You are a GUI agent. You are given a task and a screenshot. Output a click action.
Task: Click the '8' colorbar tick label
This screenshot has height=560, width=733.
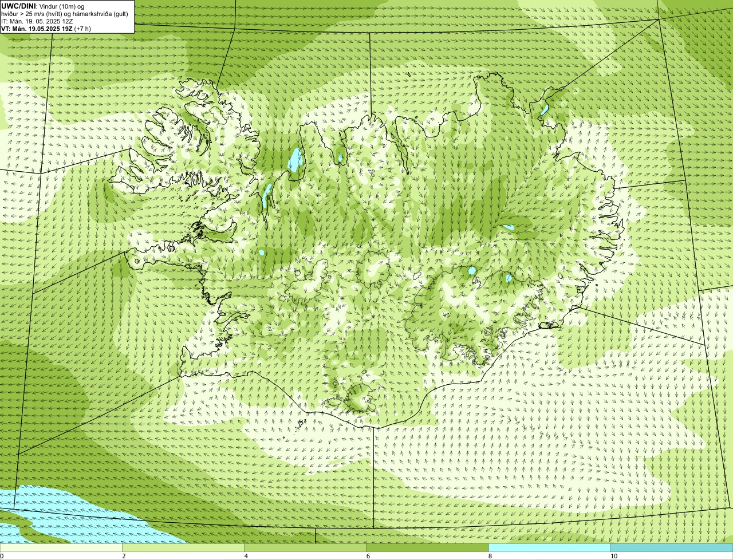[490, 556]
